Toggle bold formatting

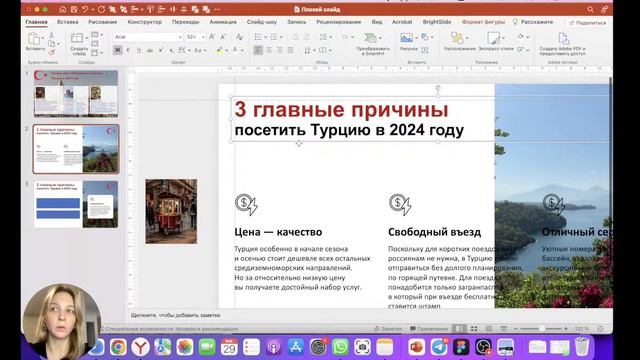(x=117, y=50)
